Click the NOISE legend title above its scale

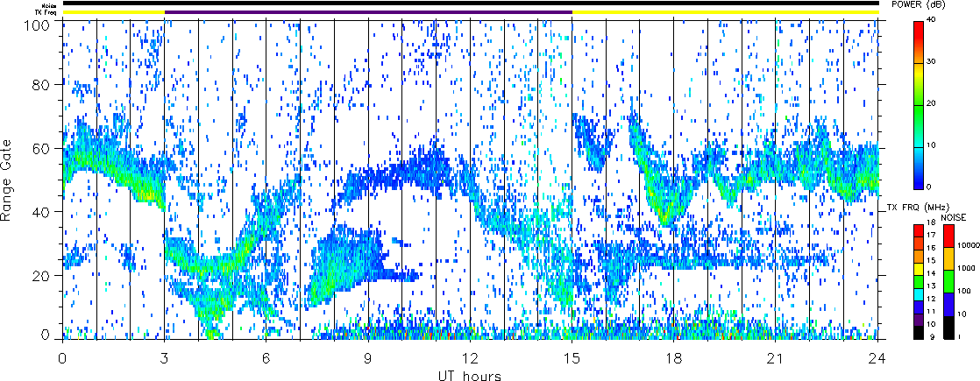click(x=953, y=216)
